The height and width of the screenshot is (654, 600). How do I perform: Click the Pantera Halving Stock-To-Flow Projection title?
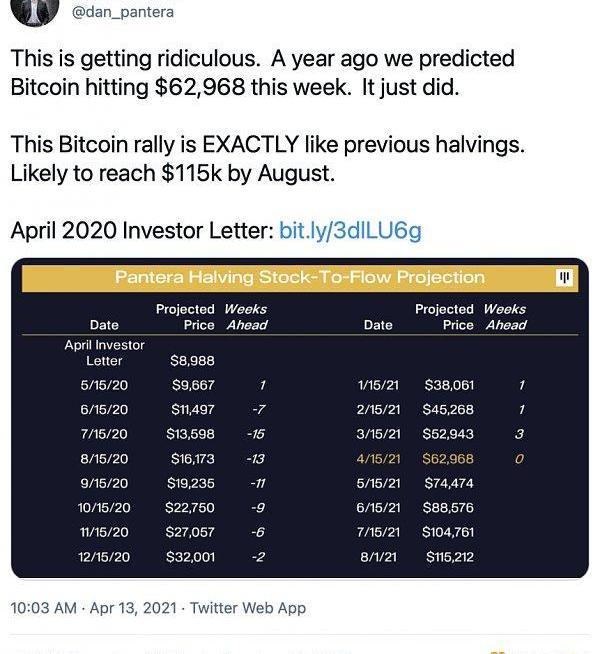tap(300, 277)
